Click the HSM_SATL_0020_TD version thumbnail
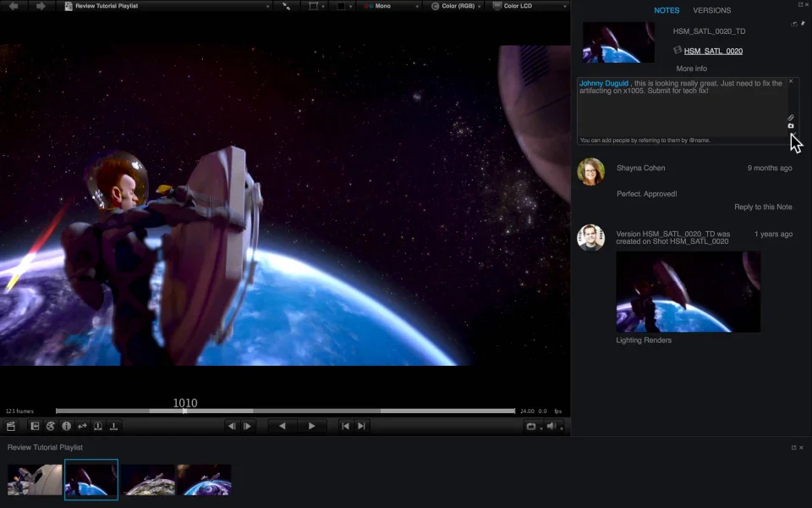This screenshot has height=508, width=812. 618,42
